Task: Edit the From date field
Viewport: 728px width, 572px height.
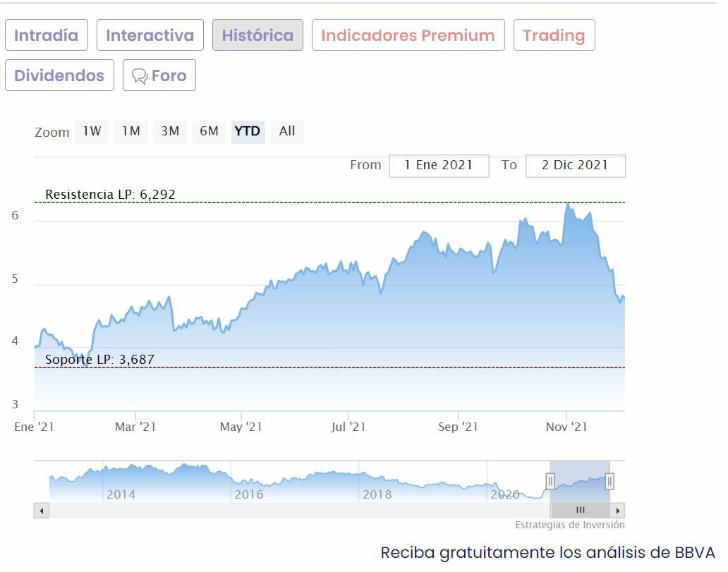Action: point(439,165)
